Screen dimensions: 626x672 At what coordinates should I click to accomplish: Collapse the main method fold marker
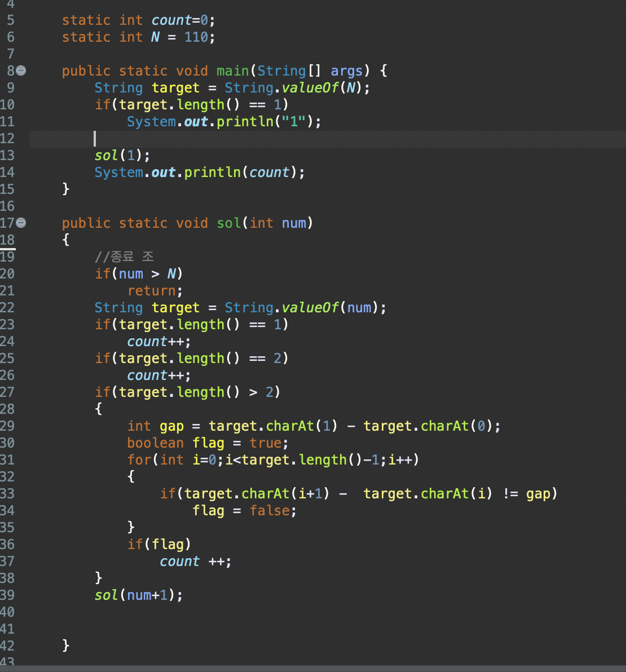pyautogui.click(x=21, y=70)
